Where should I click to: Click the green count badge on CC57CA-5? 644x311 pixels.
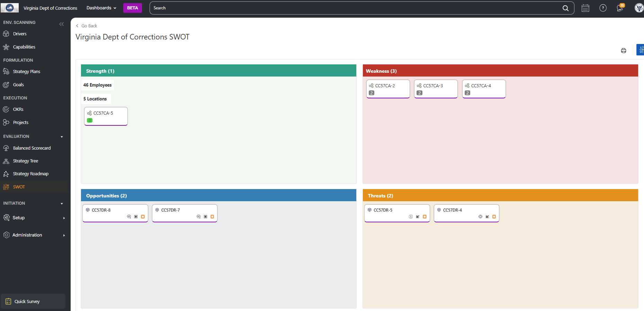[90, 120]
